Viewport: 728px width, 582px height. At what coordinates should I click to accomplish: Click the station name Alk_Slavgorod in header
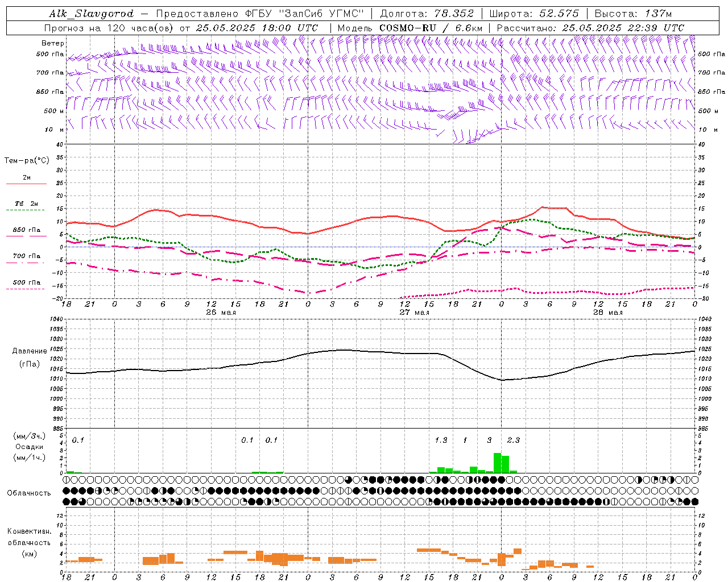click(x=91, y=14)
